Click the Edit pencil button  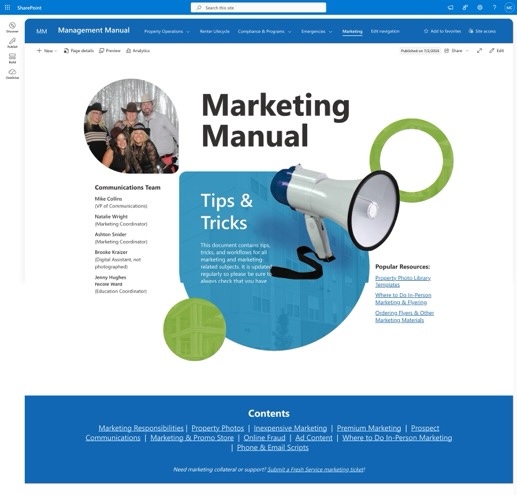click(x=496, y=51)
